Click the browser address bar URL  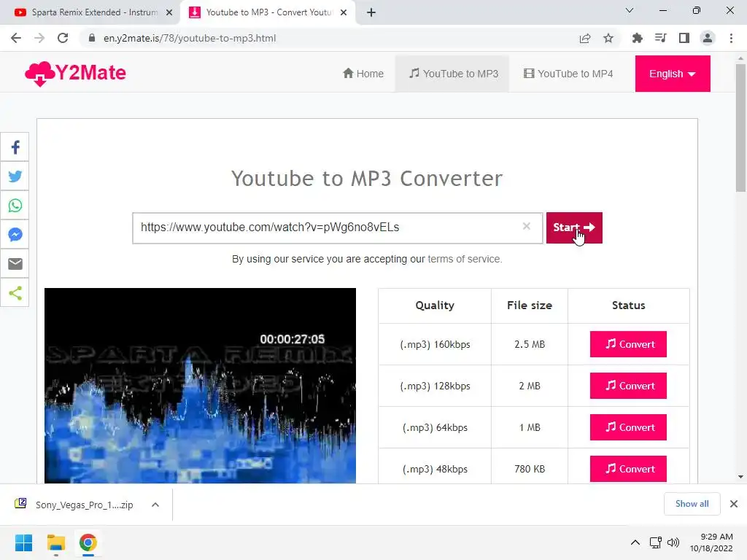190,38
